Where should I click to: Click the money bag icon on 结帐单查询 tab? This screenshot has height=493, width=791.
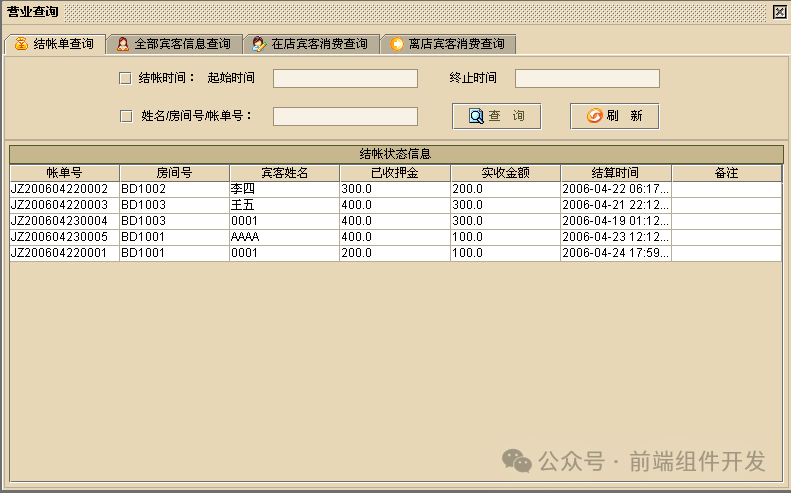(21, 44)
